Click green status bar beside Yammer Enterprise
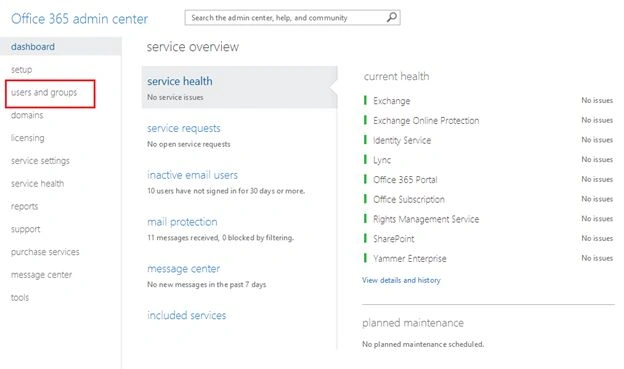Image resolution: width=624 pixels, height=369 pixels. pyautogui.click(x=365, y=258)
